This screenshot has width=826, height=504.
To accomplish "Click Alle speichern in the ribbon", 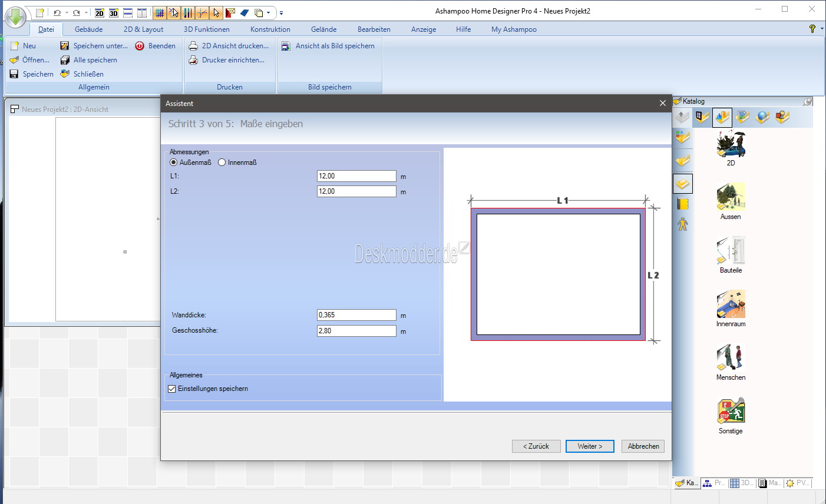I will tap(89, 60).
